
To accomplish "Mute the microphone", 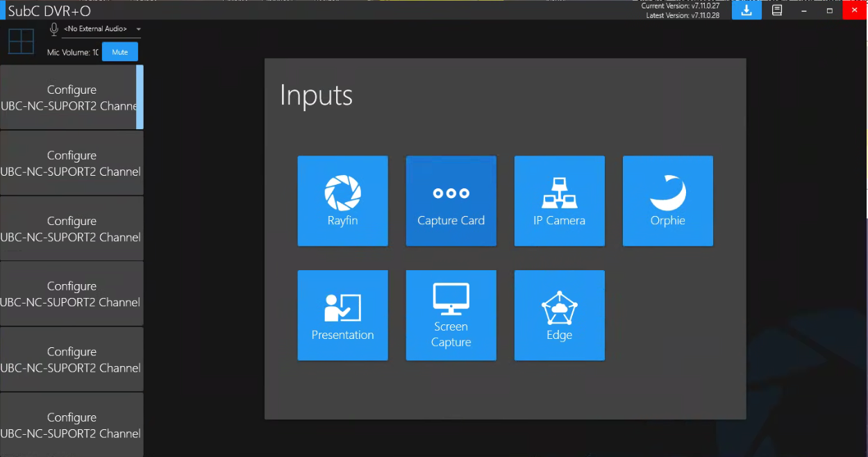I will (x=120, y=52).
